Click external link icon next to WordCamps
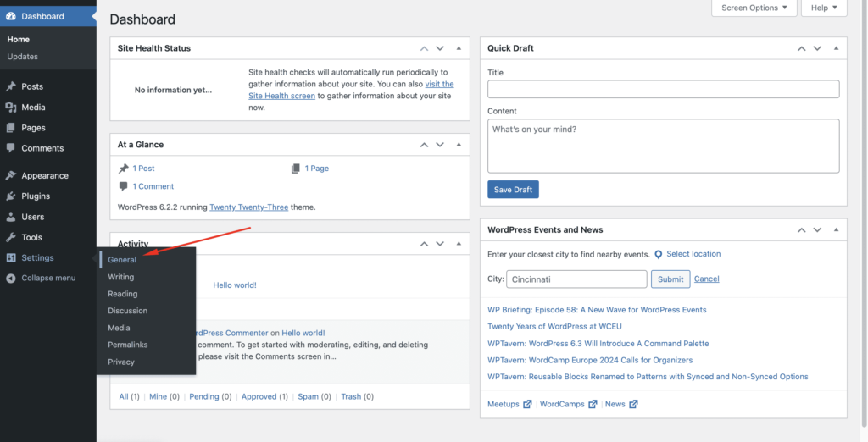868x442 pixels. pyautogui.click(x=593, y=405)
